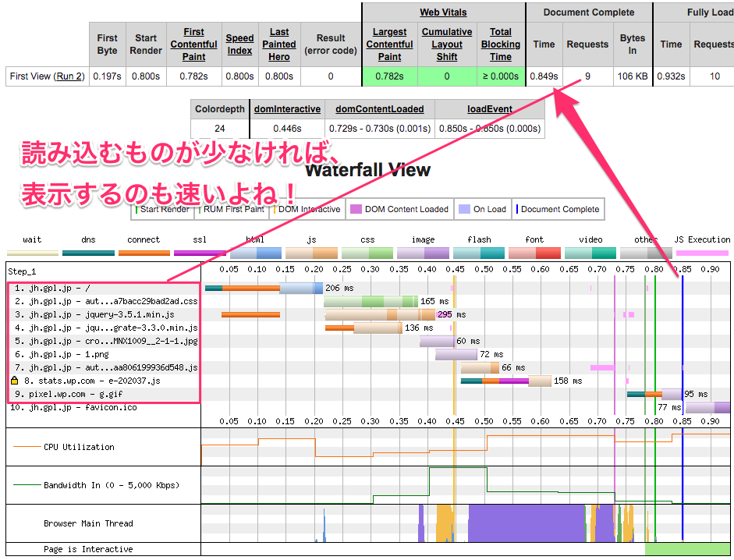Open the Run 2 link
Screen dimensions: 734x560
69,76
